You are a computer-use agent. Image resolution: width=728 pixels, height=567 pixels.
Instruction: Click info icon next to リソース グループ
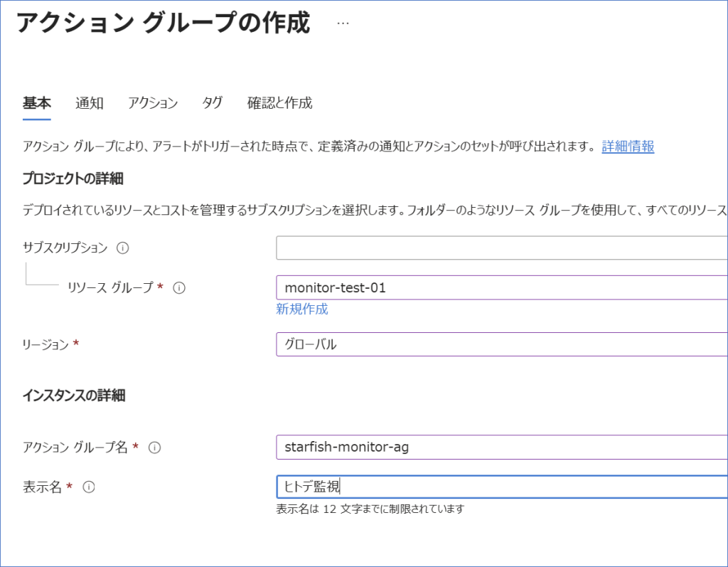[179, 287]
